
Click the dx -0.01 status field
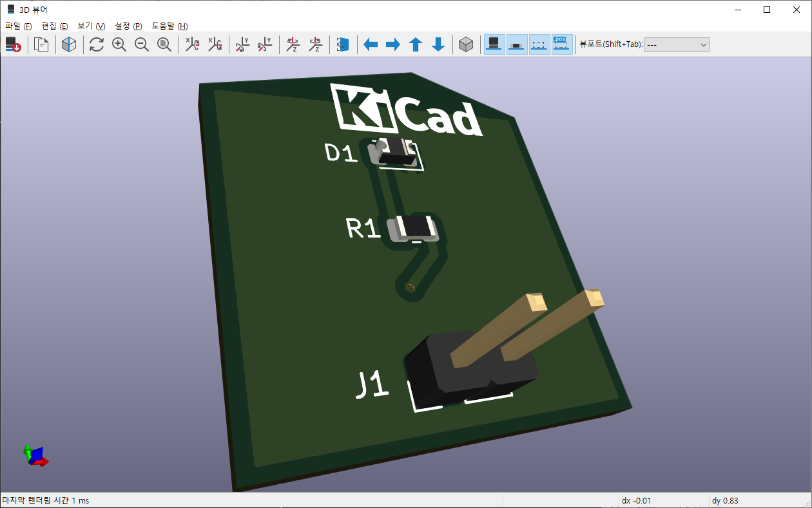click(637, 500)
